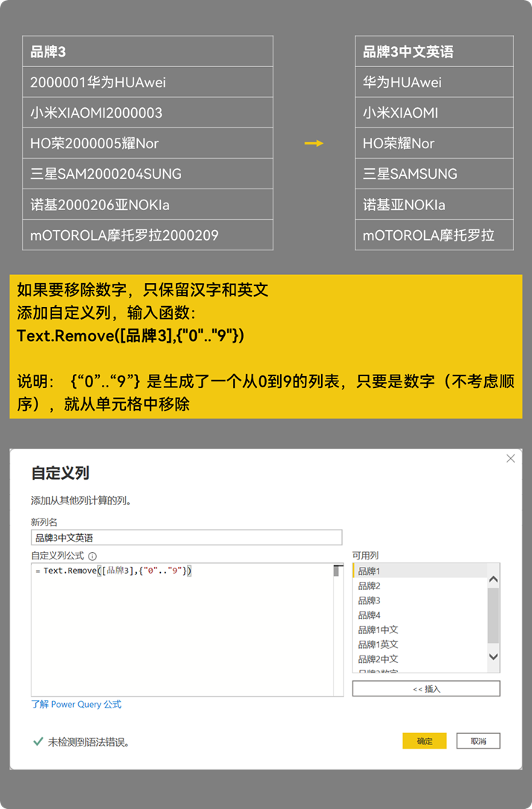Screen dimensions: 532x809
Task: Click the up arrow of the columns list scrollbar
Action: [x=493, y=580]
